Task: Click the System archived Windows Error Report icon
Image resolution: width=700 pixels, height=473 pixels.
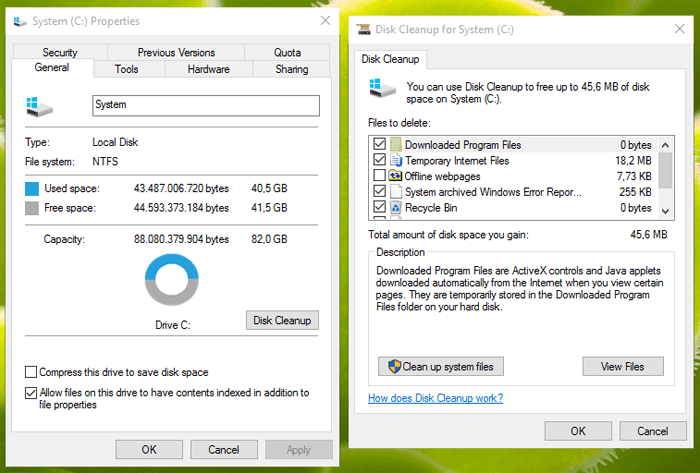Action: pos(396,192)
